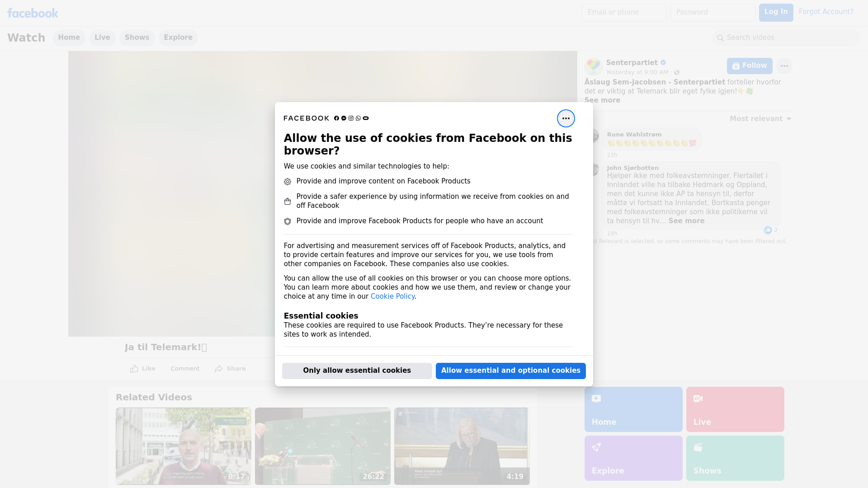Click the Instagram icon in dialog header
Viewport: 868px width, 488px height.
(x=351, y=118)
